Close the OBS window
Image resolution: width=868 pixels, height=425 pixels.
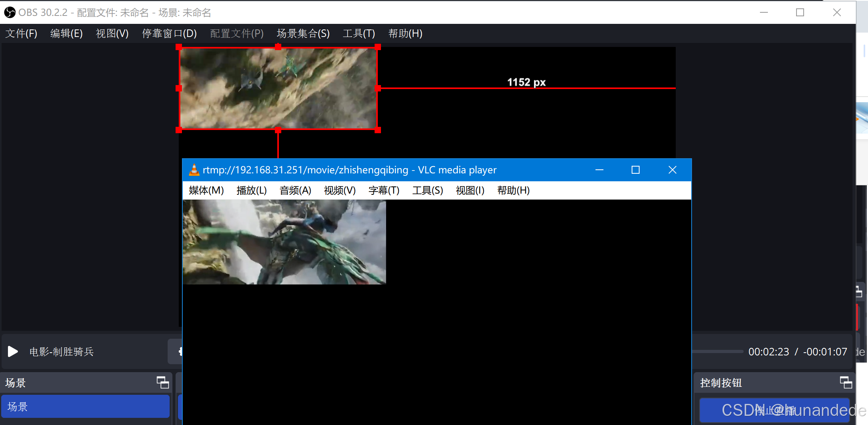click(837, 12)
